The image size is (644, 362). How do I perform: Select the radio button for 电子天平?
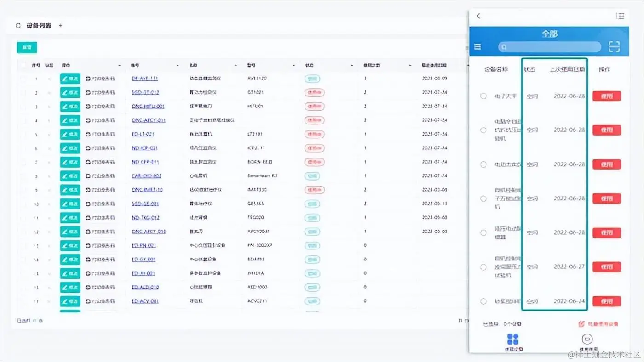tap(483, 96)
